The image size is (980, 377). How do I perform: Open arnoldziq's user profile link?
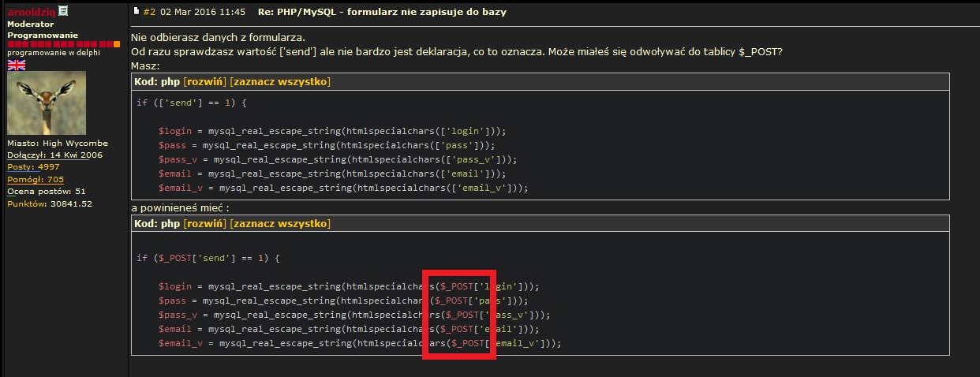(32, 12)
